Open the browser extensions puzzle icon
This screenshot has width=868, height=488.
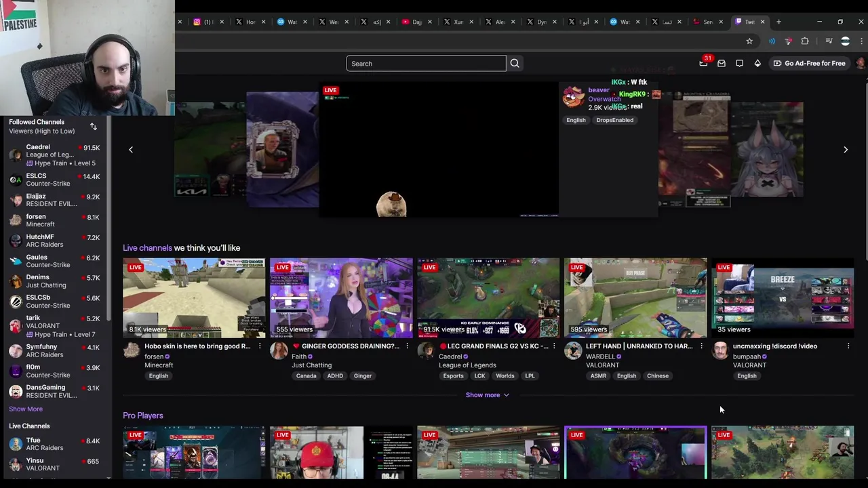pos(805,41)
